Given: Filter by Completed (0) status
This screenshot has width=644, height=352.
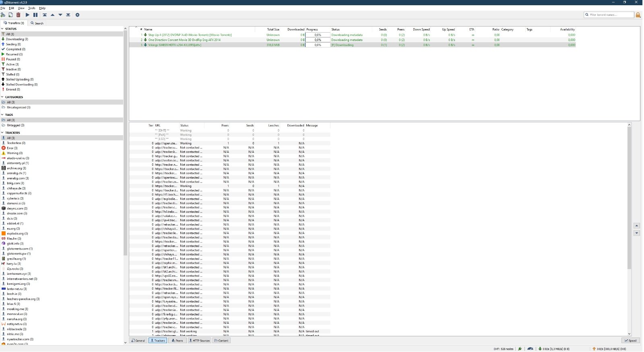Looking at the screenshot, I should (x=15, y=49).
